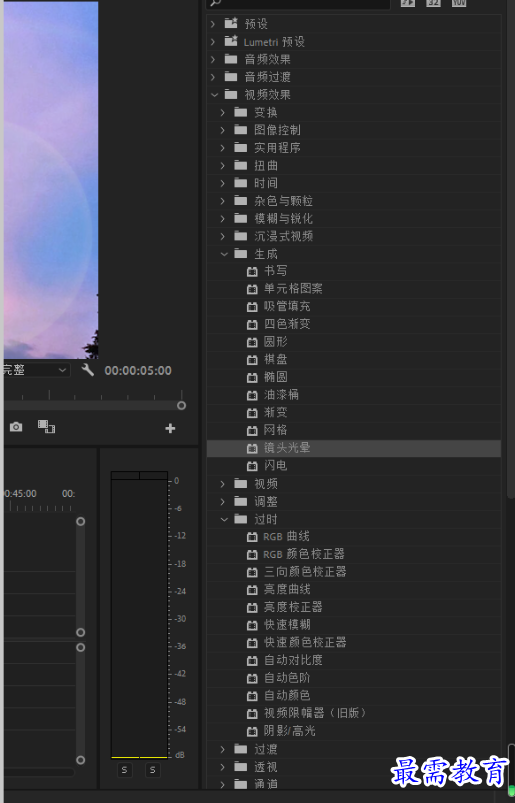The width and height of the screenshot is (515, 803).
Task: Expand the 过渡 folder
Action: point(223,749)
